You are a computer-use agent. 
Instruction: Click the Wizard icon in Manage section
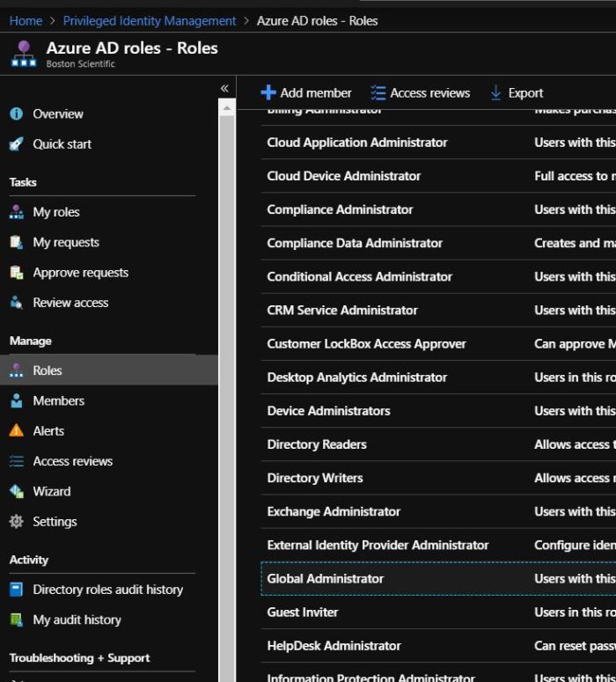16,492
